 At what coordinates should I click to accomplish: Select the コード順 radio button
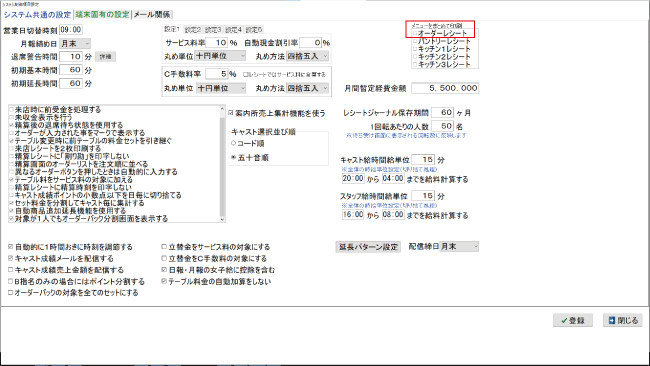[234, 143]
